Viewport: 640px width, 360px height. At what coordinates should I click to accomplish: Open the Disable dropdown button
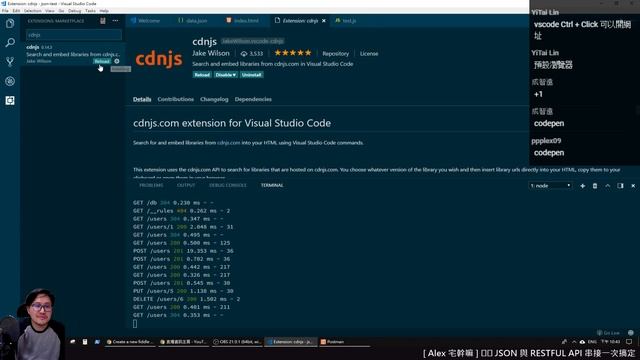coord(225,75)
